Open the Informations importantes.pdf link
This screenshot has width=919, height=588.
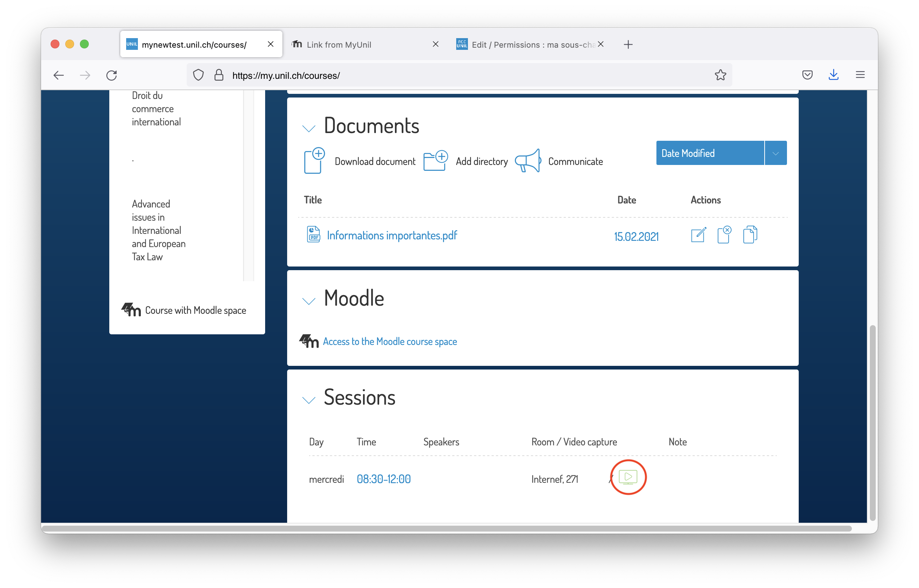pos(392,236)
